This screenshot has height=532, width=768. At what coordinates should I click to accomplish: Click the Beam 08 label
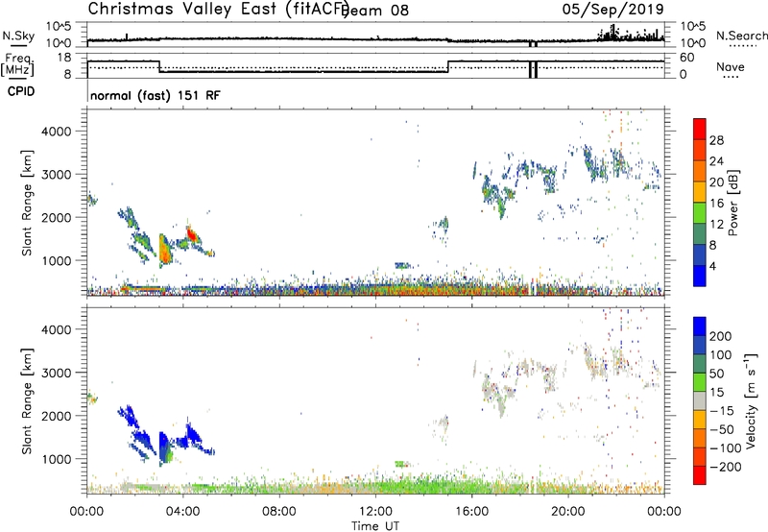click(x=375, y=11)
